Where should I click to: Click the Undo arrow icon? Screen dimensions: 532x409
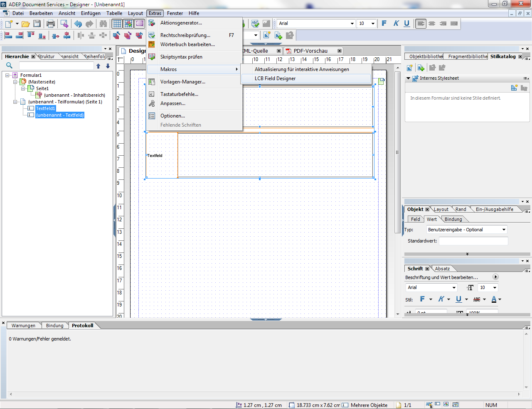click(x=78, y=24)
